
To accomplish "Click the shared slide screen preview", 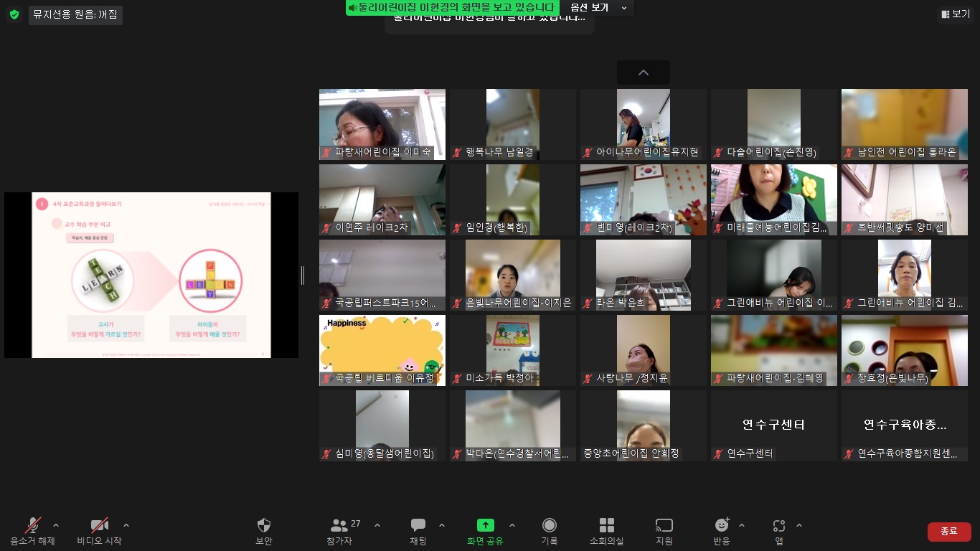I will 151,275.
